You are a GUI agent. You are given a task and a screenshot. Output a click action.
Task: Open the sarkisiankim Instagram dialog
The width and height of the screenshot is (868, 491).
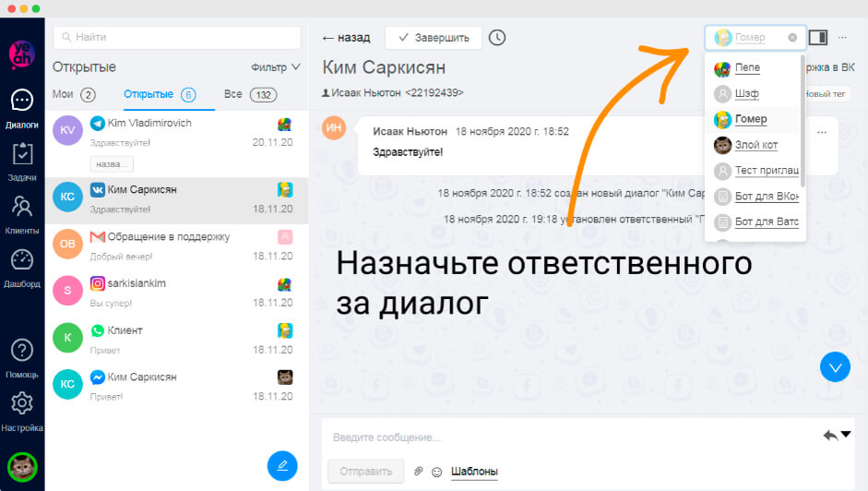(176, 293)
